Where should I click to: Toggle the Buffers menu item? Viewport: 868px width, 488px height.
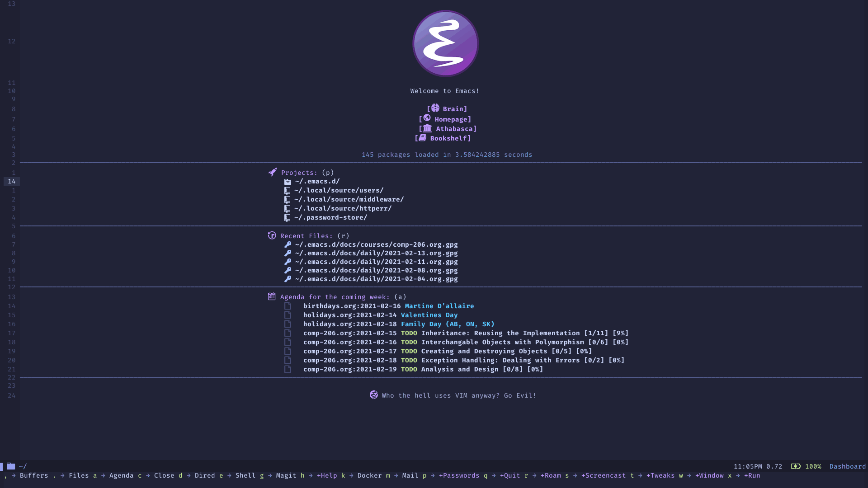[33, 475]
